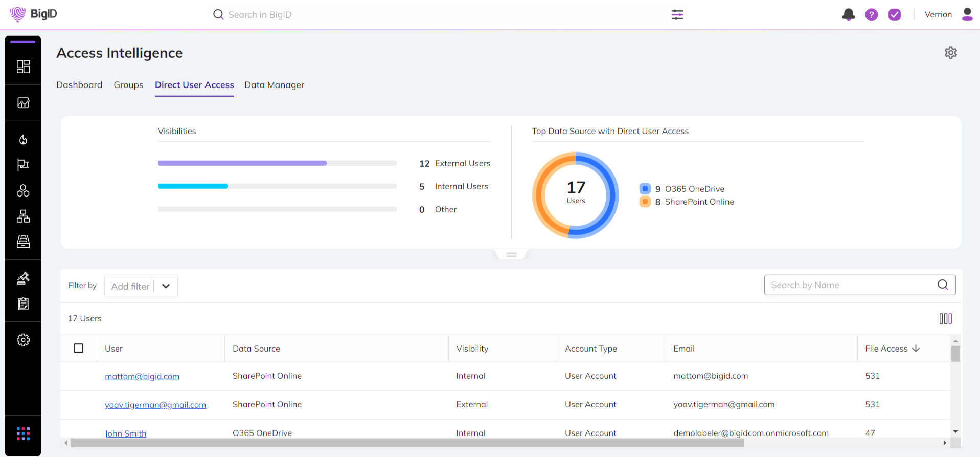The height and width of the screenshot is (457, 980).
Task: Click the blue O365 OneDrive legend swatch
Action: (645, 189)
